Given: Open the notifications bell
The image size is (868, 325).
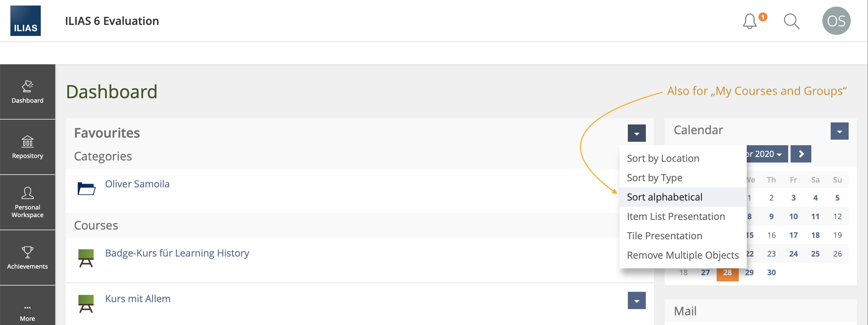Looking at the screenshot, I should click(749, 21).
